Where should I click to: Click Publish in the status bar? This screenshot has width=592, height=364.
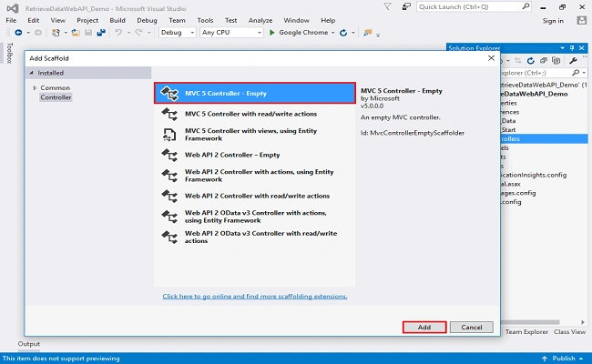pyautogui.click(x=564, y=359)
